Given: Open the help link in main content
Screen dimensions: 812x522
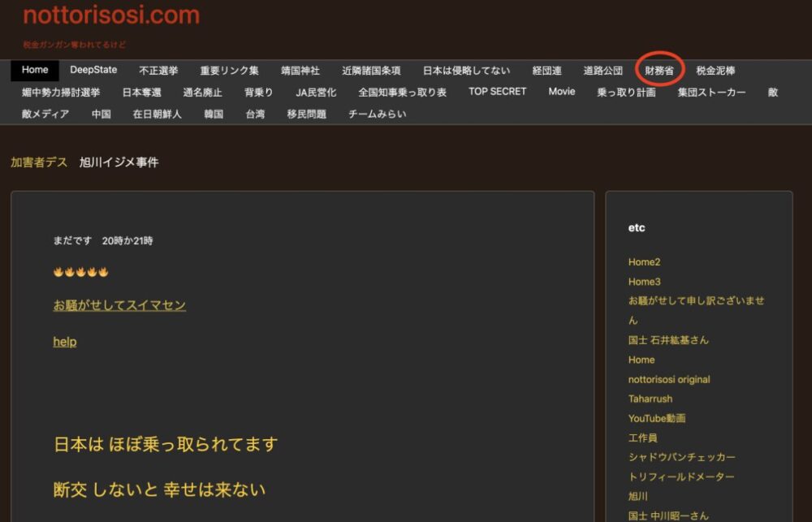Looking at the screenshot, I should tap(65, 342).
